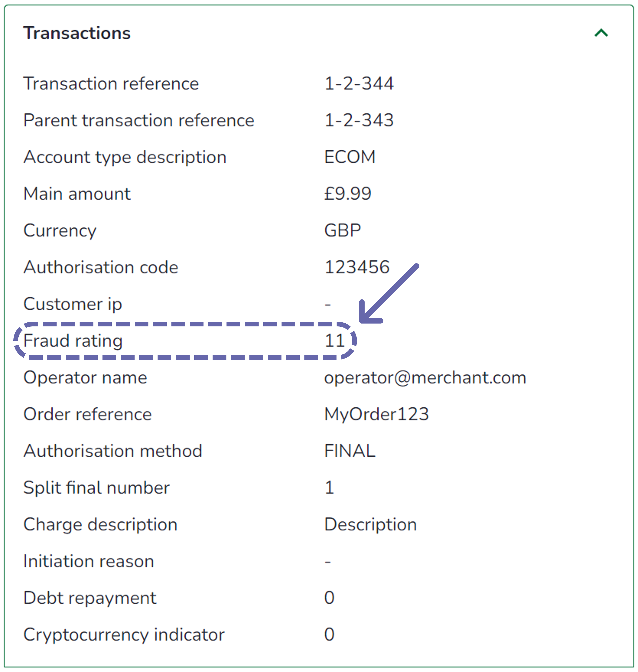Image resolution: width=638 pixels, height=672 pixels.
Task: Click the Customer ip label
Action: tap(73, 304)
